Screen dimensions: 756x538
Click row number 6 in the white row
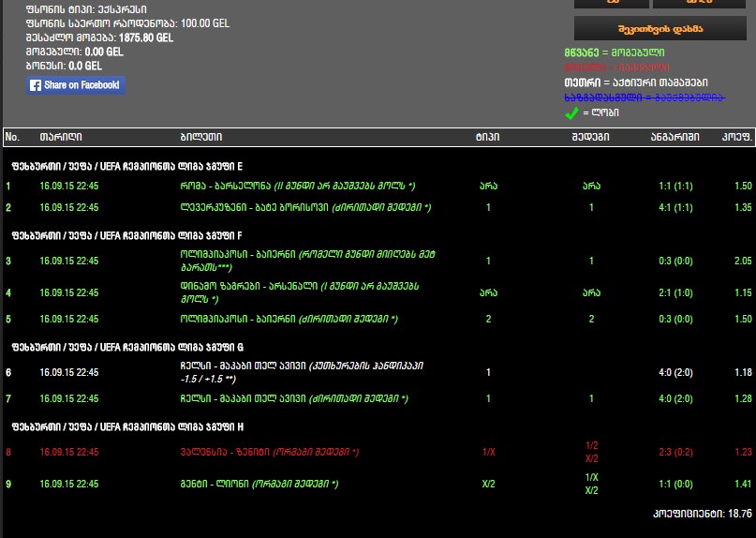coord(8,372)
